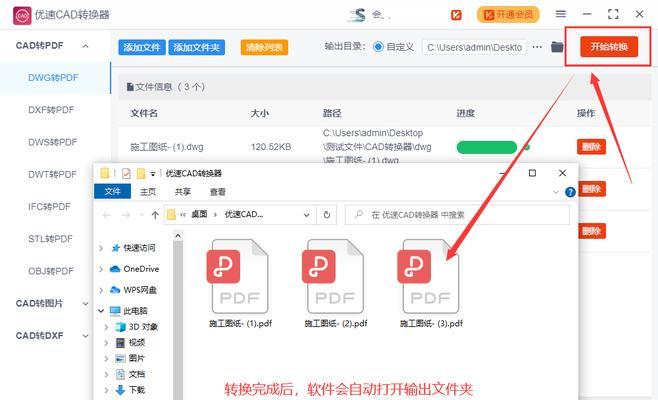658x400 pixels.
Task: Select the file 施工图纸- (3).pdf
Action: (x=431, y=283)
